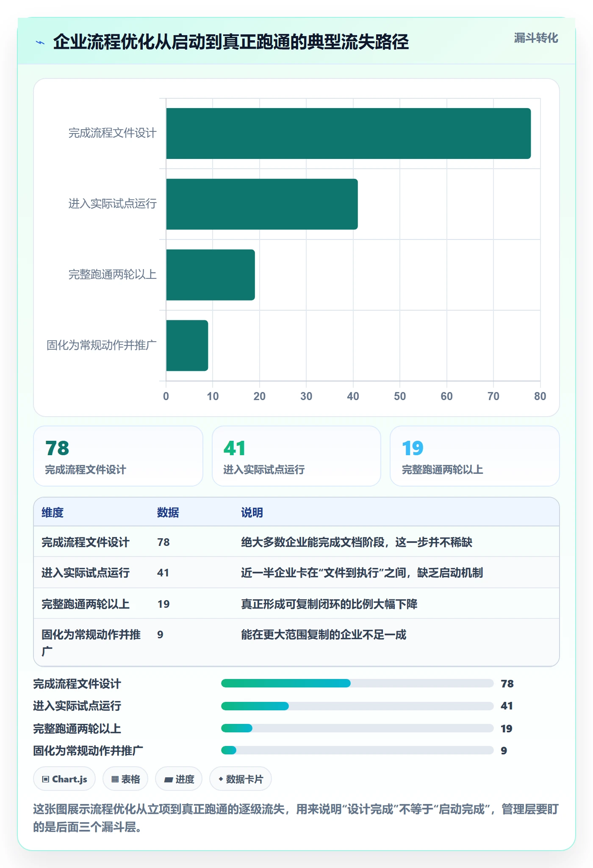
Task: Click the value 41 in table
Action: [163, 573]
